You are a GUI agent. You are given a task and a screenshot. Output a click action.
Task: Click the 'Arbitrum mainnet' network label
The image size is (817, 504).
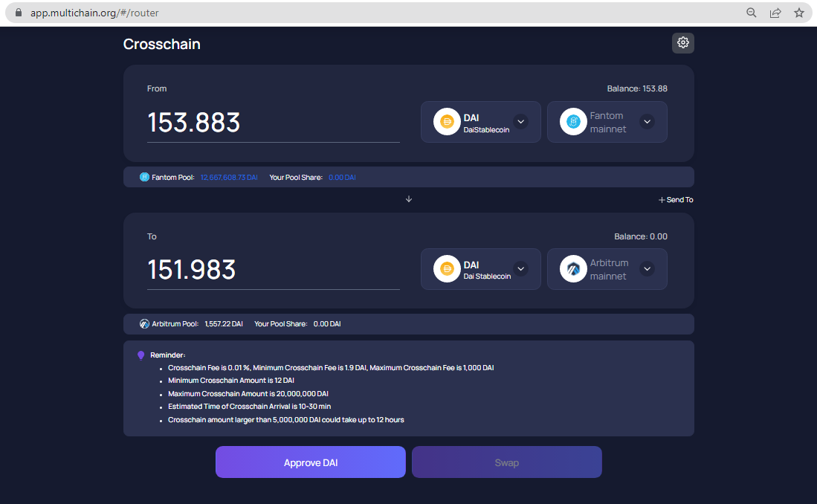tap(609, 269)
